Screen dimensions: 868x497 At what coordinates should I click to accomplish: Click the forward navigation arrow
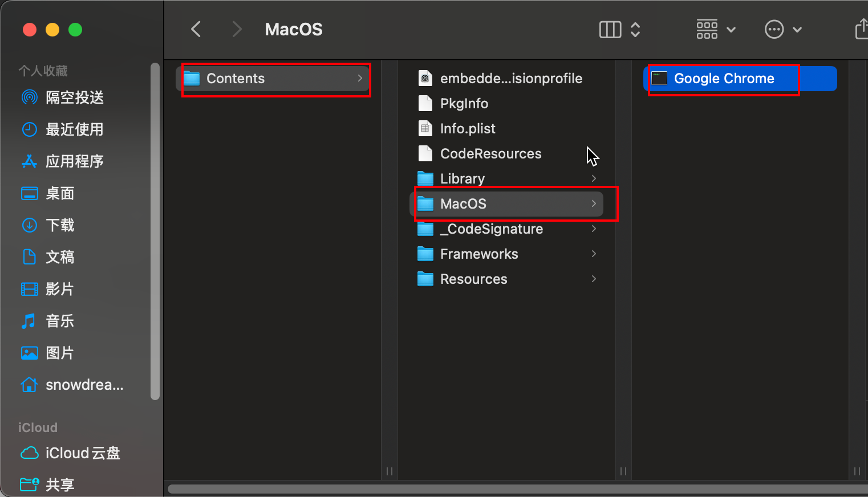click(x=237, y=29)
